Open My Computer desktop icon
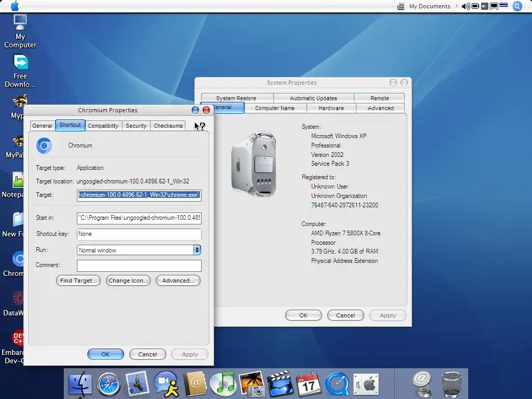 point(20,32)
